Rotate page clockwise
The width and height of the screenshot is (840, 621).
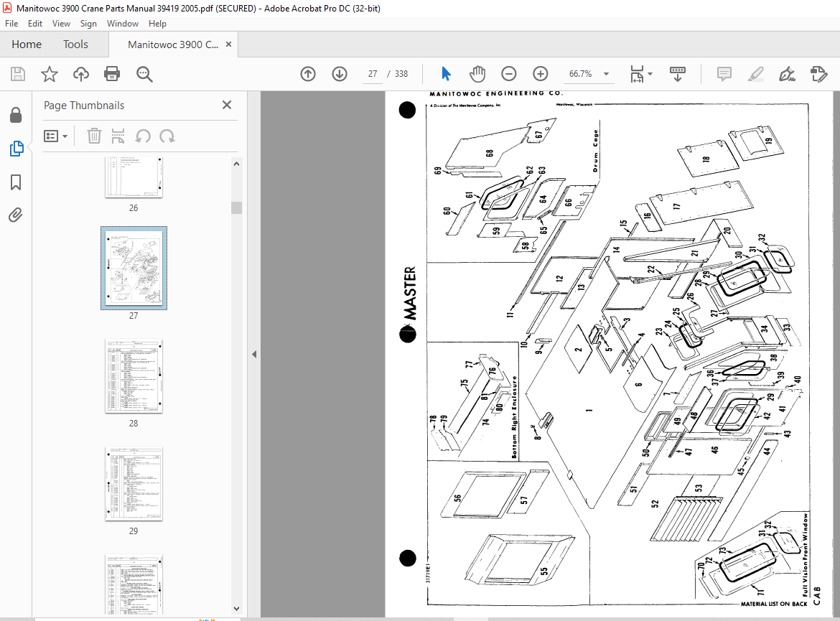click(x=167, y=136)
